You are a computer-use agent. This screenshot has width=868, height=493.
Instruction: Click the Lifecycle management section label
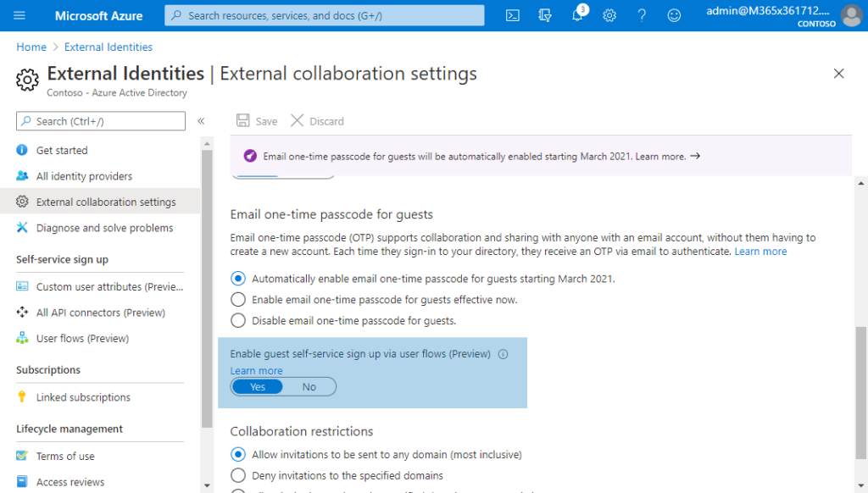click(x=70, y=429)
